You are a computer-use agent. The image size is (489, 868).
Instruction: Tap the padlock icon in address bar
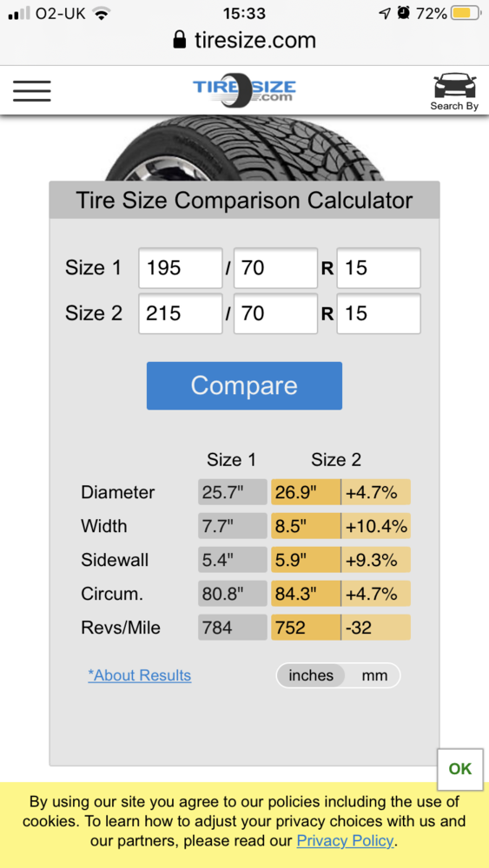(179, 40)
